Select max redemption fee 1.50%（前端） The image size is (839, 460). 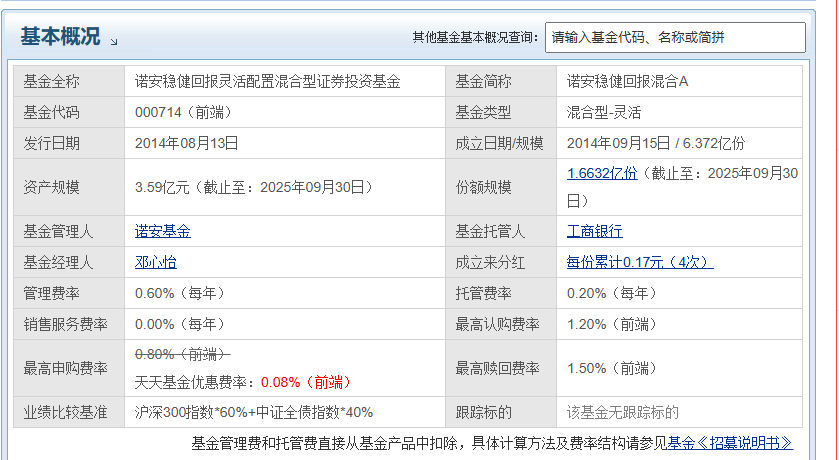pos(612,369)
